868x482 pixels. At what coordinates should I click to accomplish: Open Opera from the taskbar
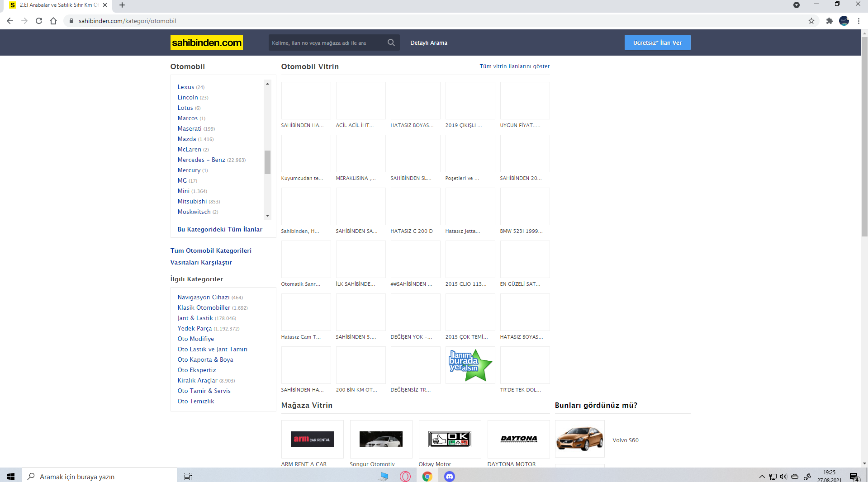click(x=405, y=476)
